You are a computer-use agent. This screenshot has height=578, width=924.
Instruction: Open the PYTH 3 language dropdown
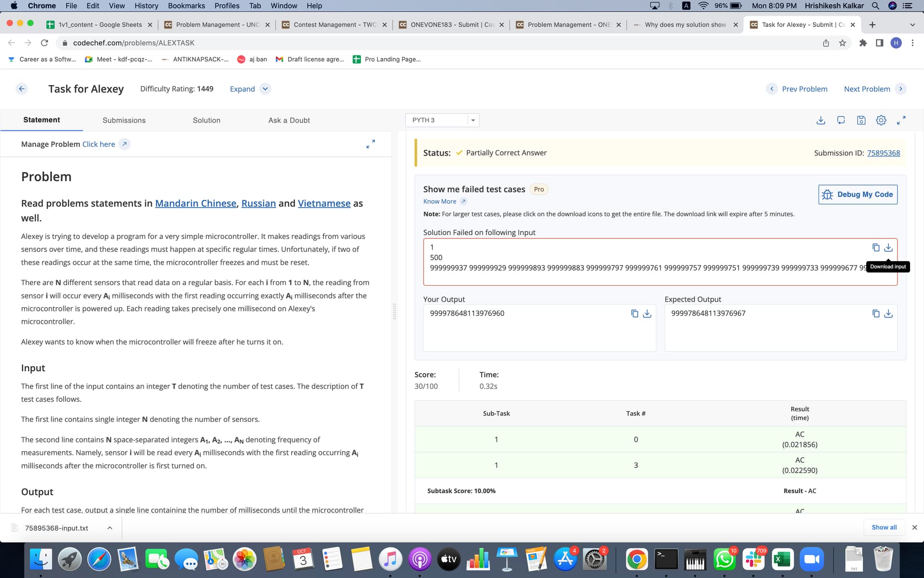point(473,120)
